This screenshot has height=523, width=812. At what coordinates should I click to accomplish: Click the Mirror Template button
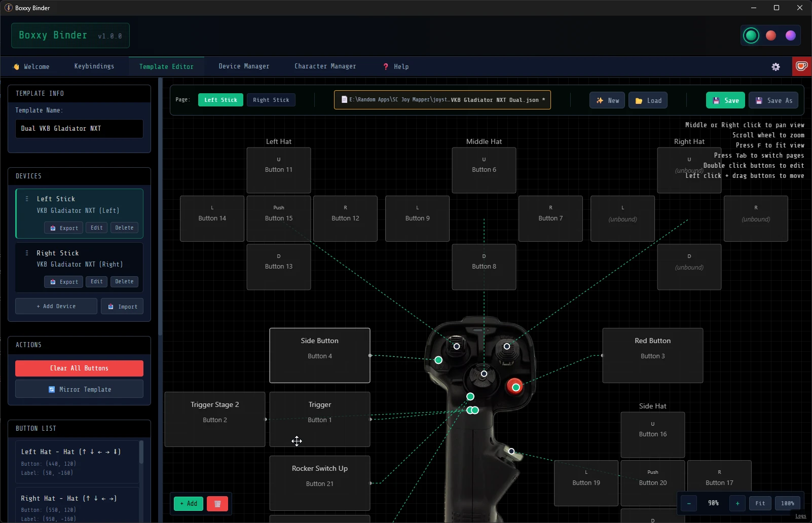coord(79,389)
